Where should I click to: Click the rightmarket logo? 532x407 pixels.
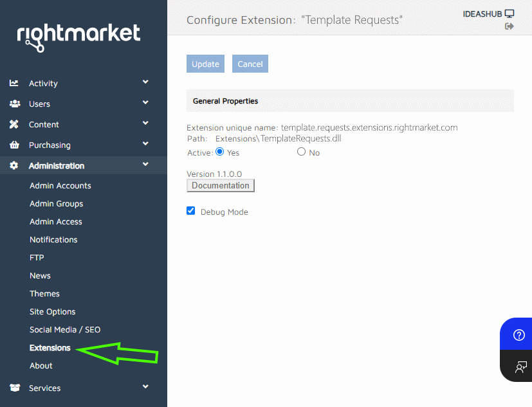coord(78,35)
